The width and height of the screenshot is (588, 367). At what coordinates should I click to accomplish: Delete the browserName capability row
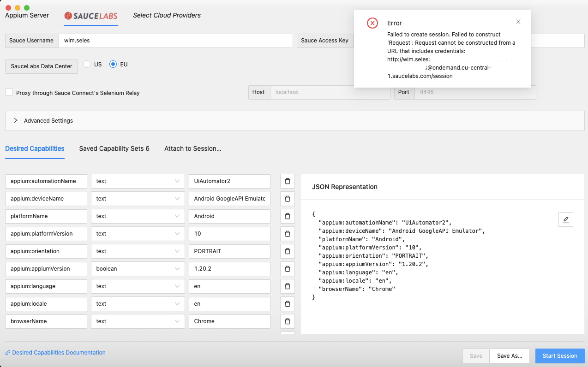(287, 321)
